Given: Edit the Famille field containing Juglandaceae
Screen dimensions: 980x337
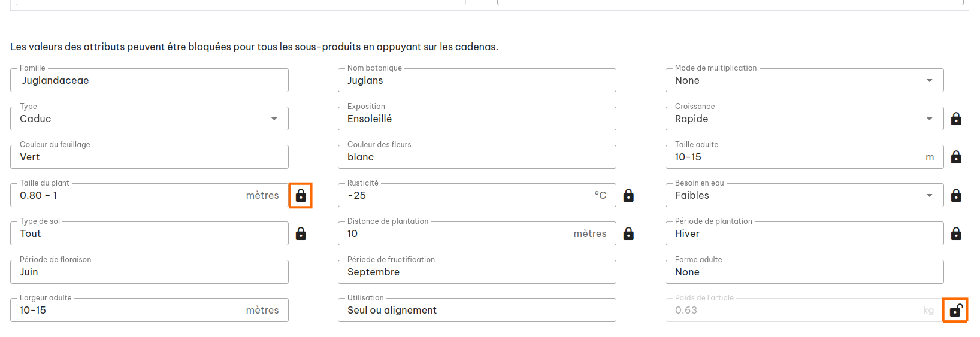Looking at the screenshot, I should (x=149, y=80).
